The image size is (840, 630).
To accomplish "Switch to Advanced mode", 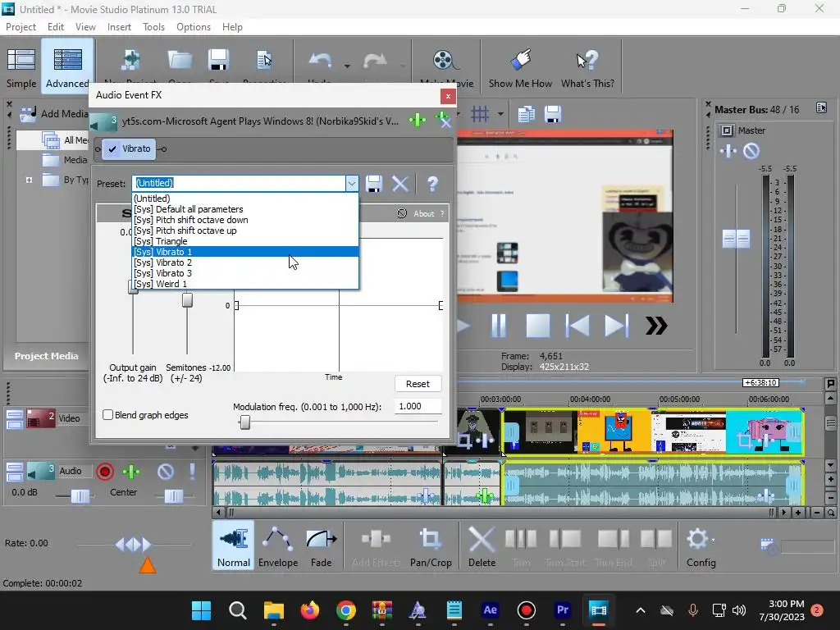I will [x=67, y=68].
